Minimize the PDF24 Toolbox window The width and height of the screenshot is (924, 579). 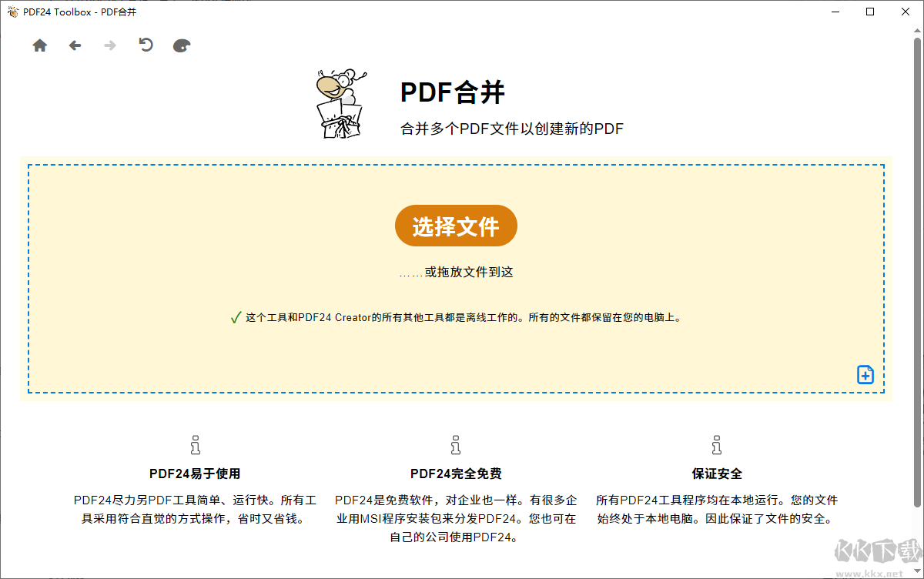(x=835, y=12)
